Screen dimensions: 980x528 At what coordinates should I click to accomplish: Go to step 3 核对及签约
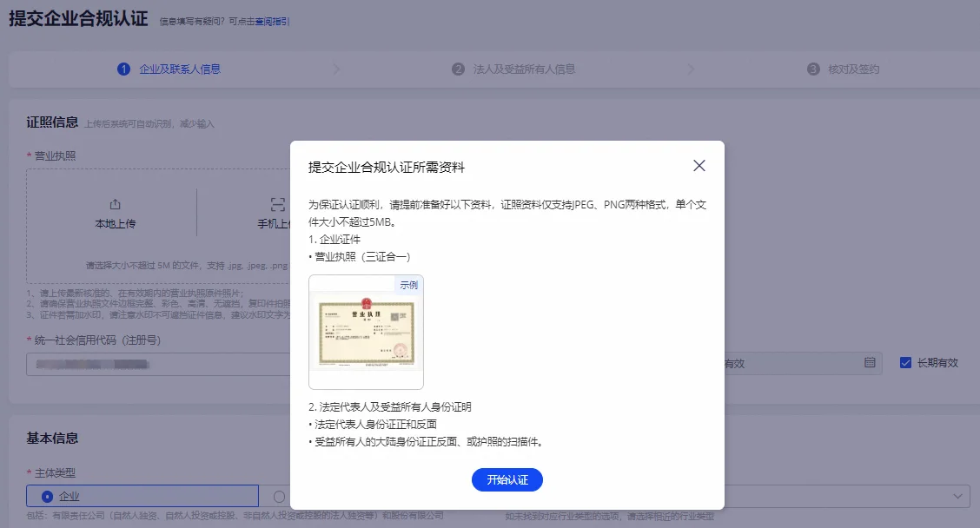pos(843,69)
